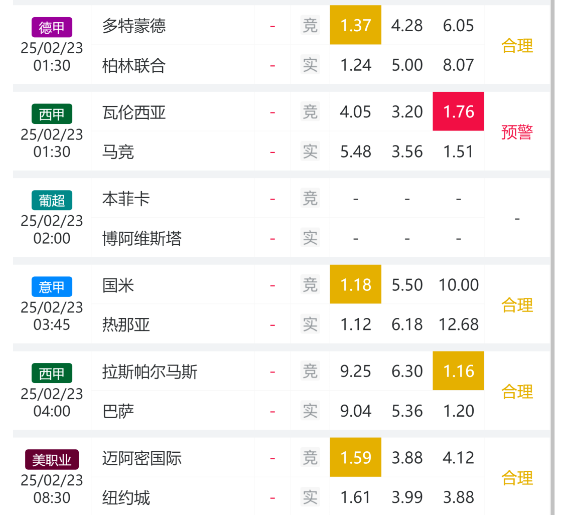Click the 葡超 league badge
The image size is (564, 515).
coord(52,200)
